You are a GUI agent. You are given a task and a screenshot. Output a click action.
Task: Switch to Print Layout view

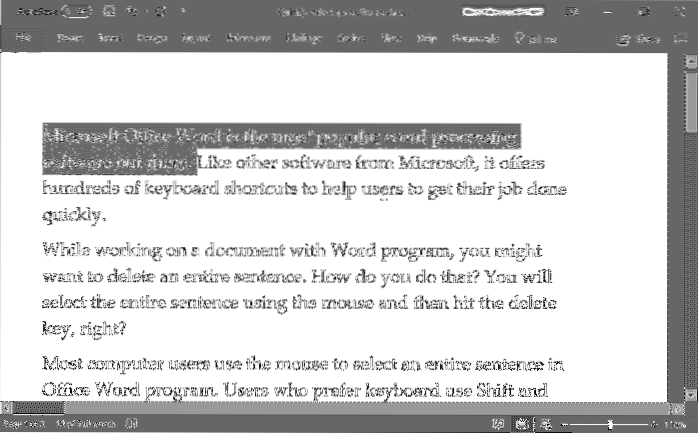522,425
